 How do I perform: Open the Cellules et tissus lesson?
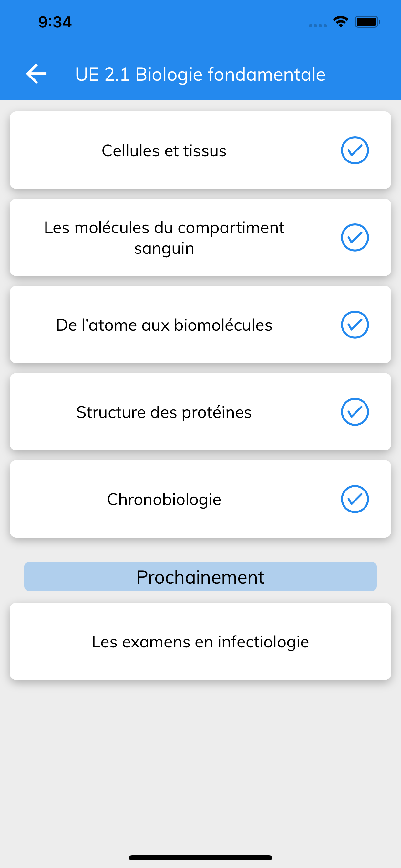point(200,150)
